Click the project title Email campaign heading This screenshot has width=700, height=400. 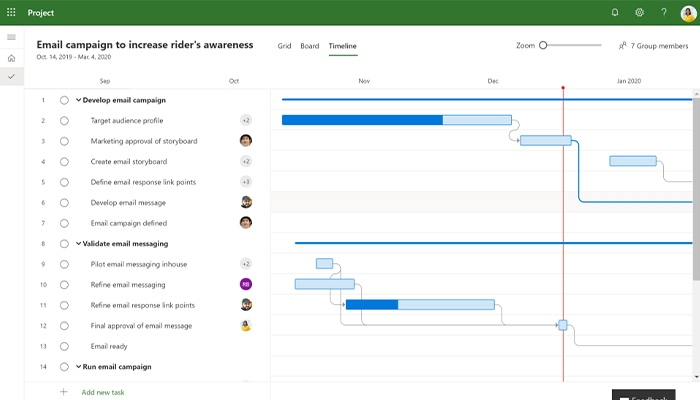click(x=145, y=45)
